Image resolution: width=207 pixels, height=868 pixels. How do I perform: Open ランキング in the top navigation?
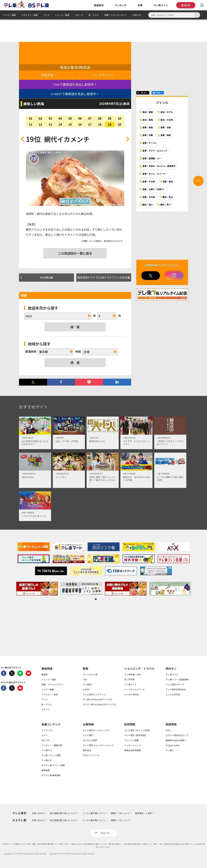point(121,5)
